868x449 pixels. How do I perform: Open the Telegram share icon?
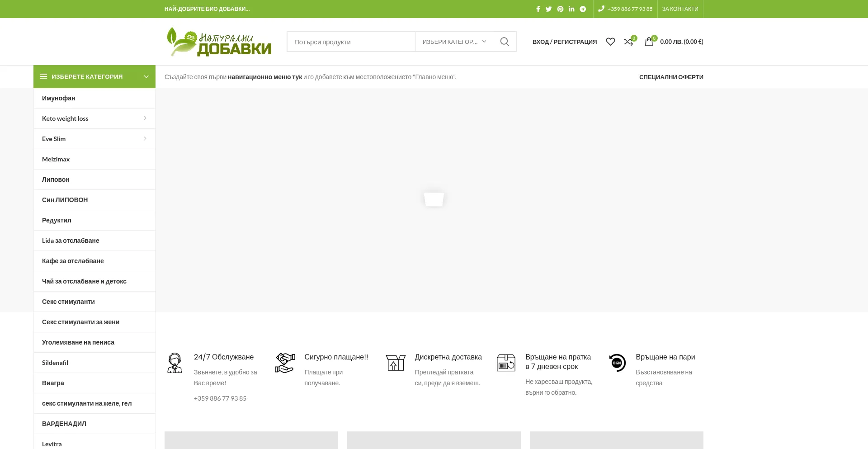(583, 9)
